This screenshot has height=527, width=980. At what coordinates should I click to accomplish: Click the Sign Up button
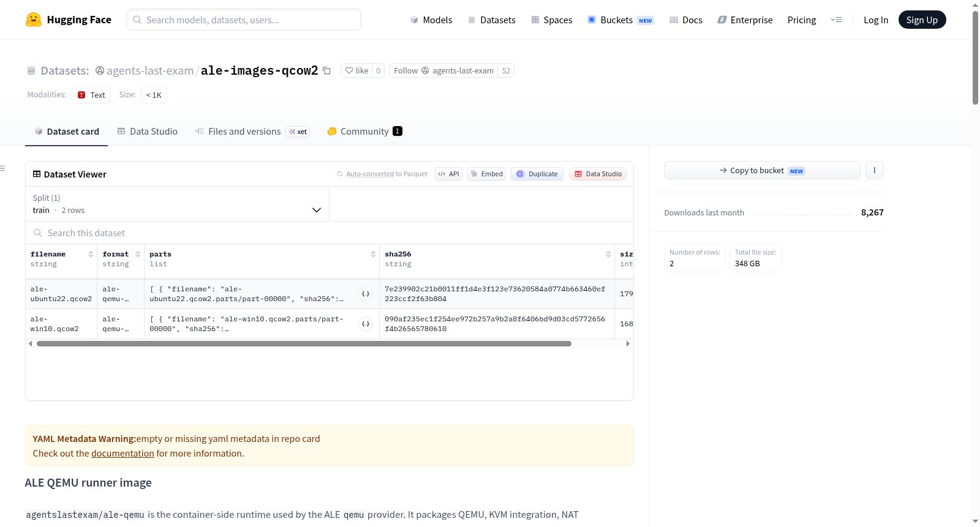click(922, 20)
